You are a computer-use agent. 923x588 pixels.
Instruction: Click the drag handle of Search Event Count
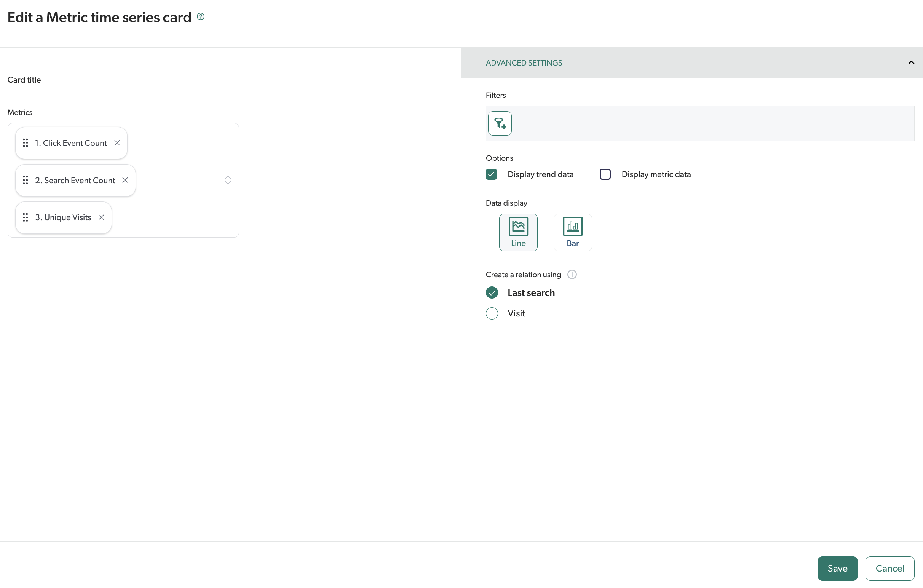(x=26, y=180)
